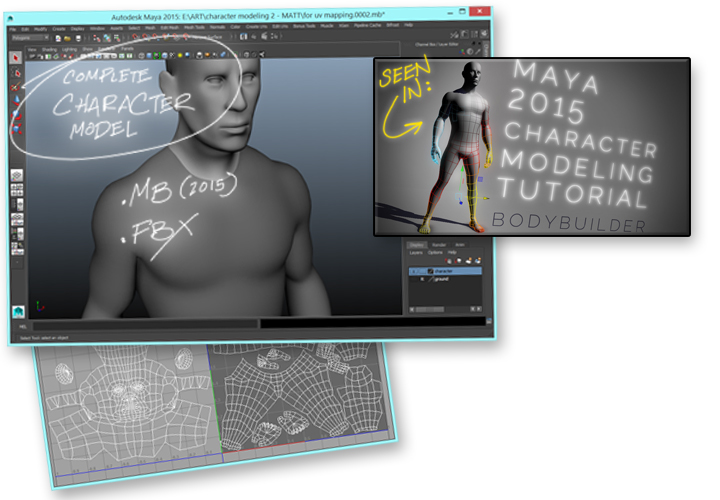Toggle the R display-type box of ground layer
This screenshot has height=500, width=720.
click(x=422, y=279)
